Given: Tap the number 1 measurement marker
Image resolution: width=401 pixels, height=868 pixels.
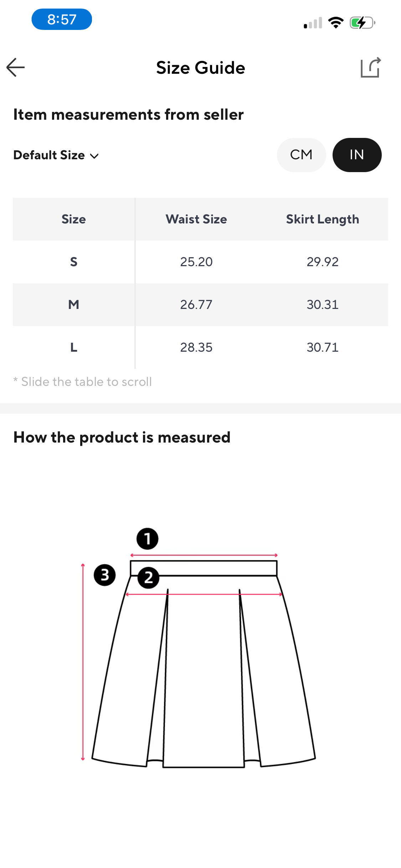Looking at the screenshot, I should pos(147,538).
